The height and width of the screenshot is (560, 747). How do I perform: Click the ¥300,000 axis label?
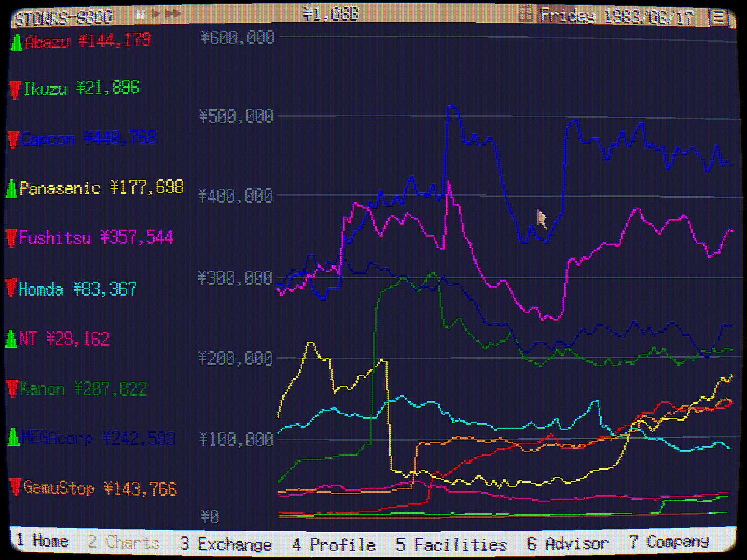coord(235,278)
